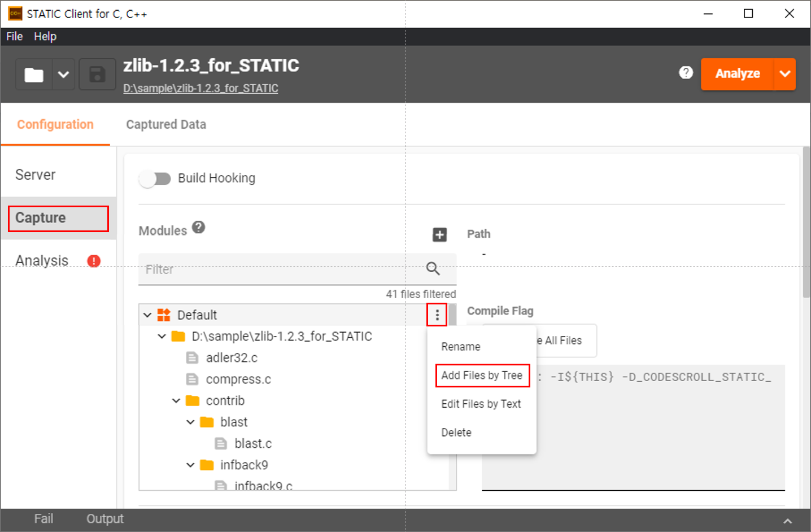Click the Default module icon
Viewport: 811px width, 532px height.
164,315
